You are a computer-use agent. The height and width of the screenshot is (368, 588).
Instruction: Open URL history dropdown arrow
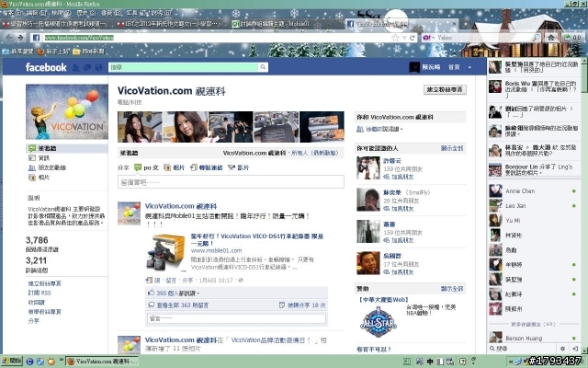pos(404,38)
